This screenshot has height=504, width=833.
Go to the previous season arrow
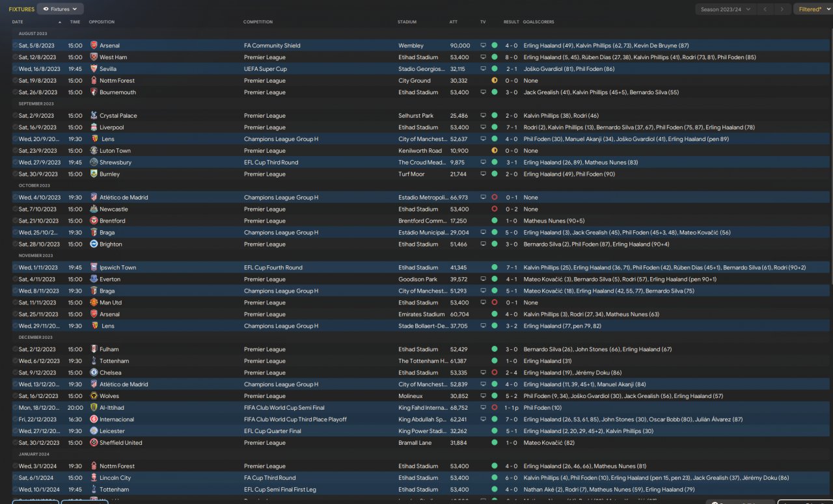tap(767, 9)
